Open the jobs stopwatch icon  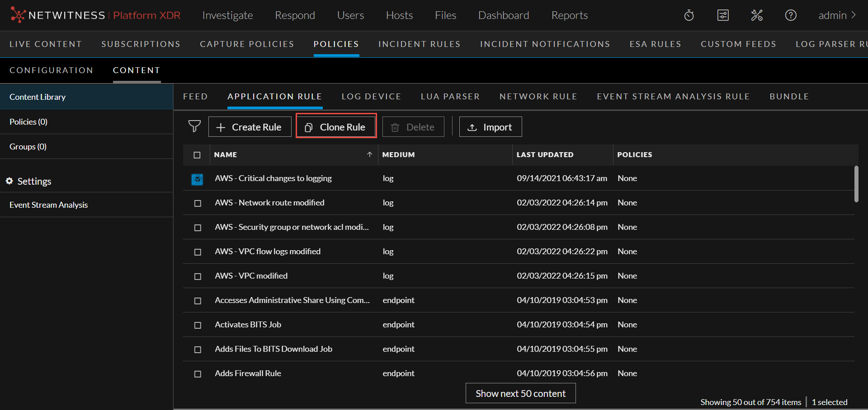click(689, 15)
